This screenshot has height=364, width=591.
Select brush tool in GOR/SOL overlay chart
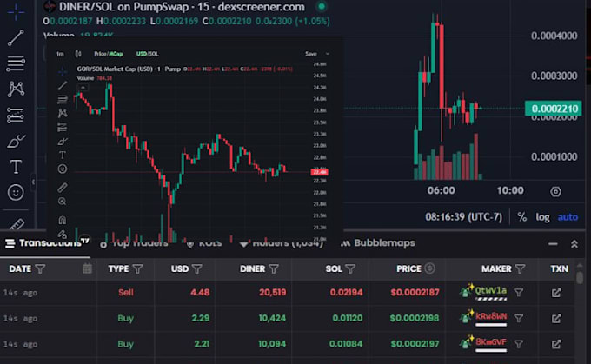(63, 142)
